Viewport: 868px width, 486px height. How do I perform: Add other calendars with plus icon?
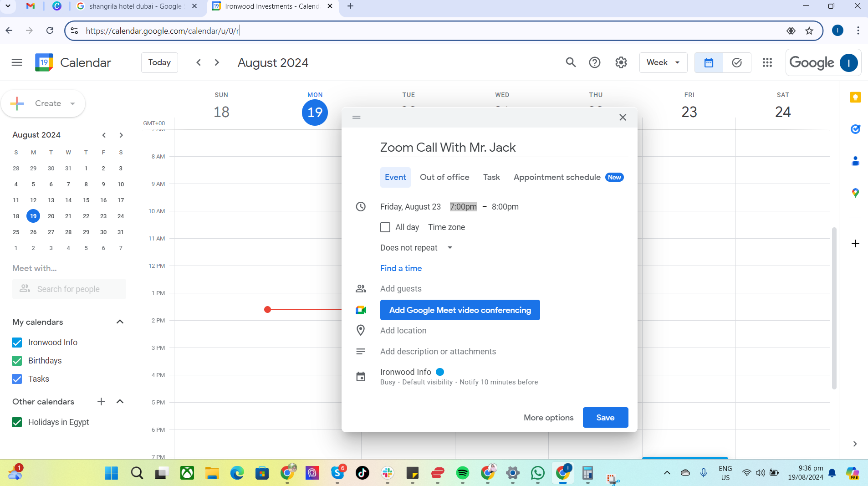pyautogui.click(x=101, y=402)
